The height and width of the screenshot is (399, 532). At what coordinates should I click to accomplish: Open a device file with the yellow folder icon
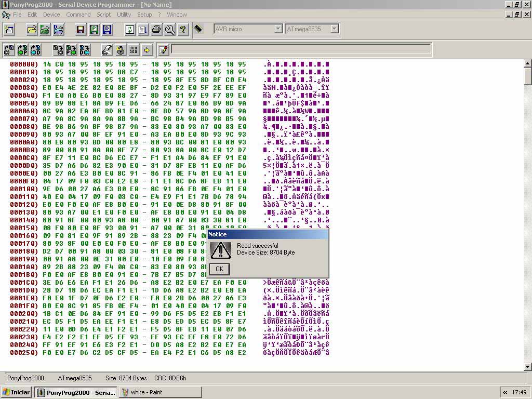32,30
